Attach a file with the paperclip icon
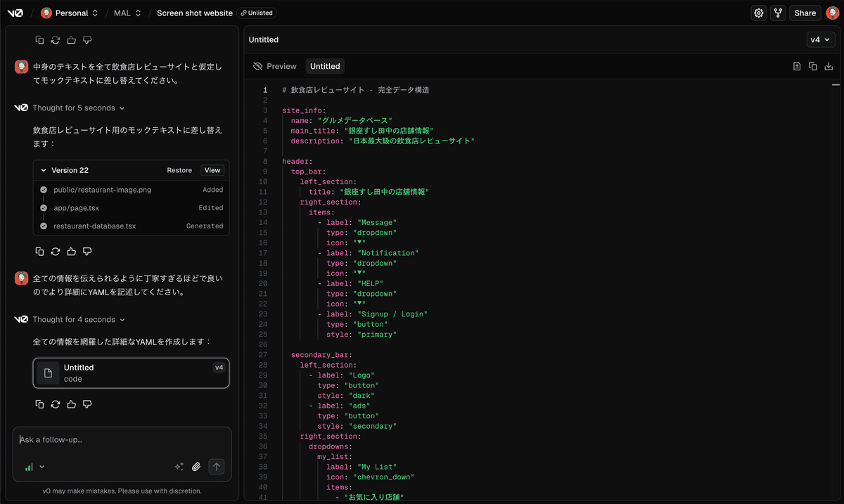 tap(196, 466)
